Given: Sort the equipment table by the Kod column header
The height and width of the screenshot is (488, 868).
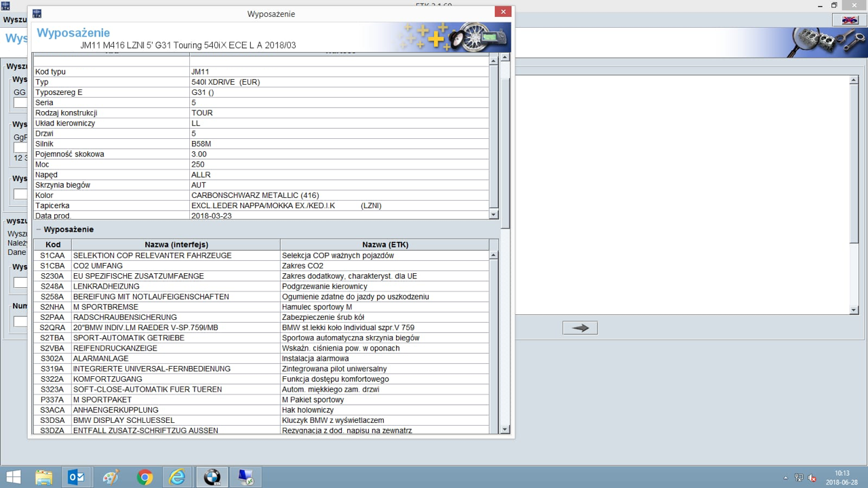Looking at the screenshot, I should point(53,245).
